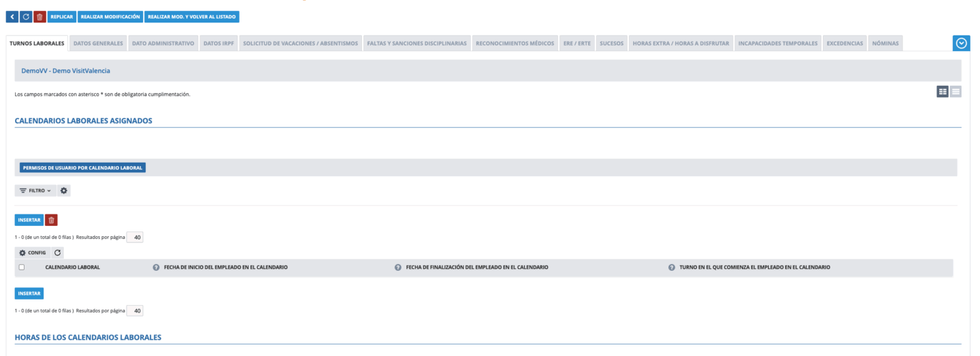Reload table with icon beside Config
The height and width of the screenshot is (356, 980).
pyautogui.click(x=57, y=253)
